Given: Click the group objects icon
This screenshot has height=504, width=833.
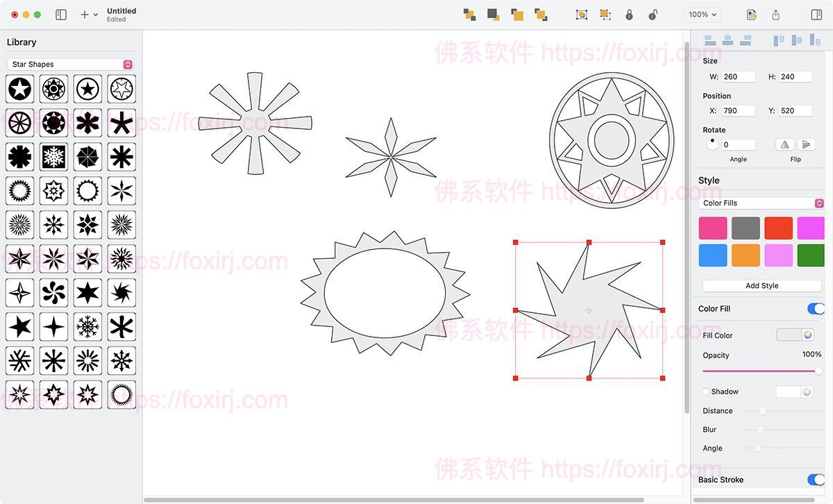Looking at the screenshot, I should pyautogui.click(x=581, y=14).
